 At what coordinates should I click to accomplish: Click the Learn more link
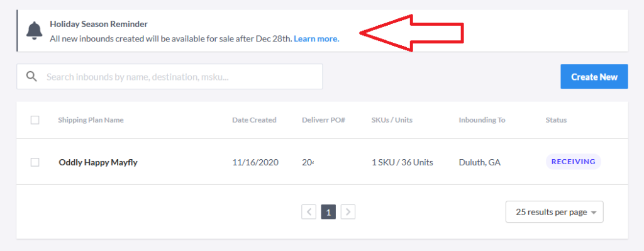pos(316,39)
